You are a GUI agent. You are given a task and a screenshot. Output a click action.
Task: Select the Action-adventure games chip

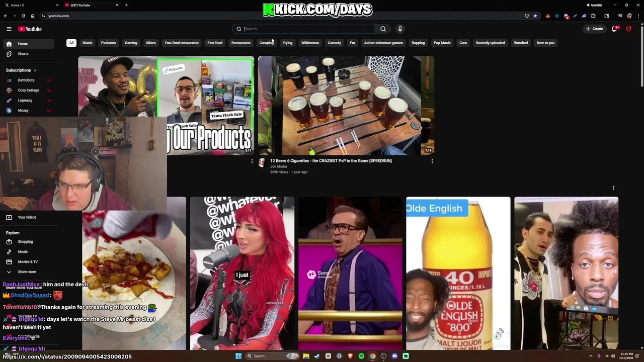383,43
